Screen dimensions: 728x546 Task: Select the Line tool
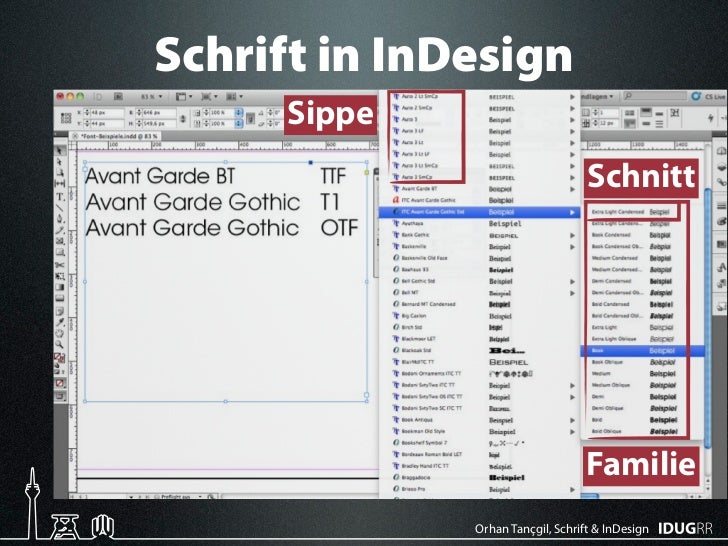click(60, 207)
